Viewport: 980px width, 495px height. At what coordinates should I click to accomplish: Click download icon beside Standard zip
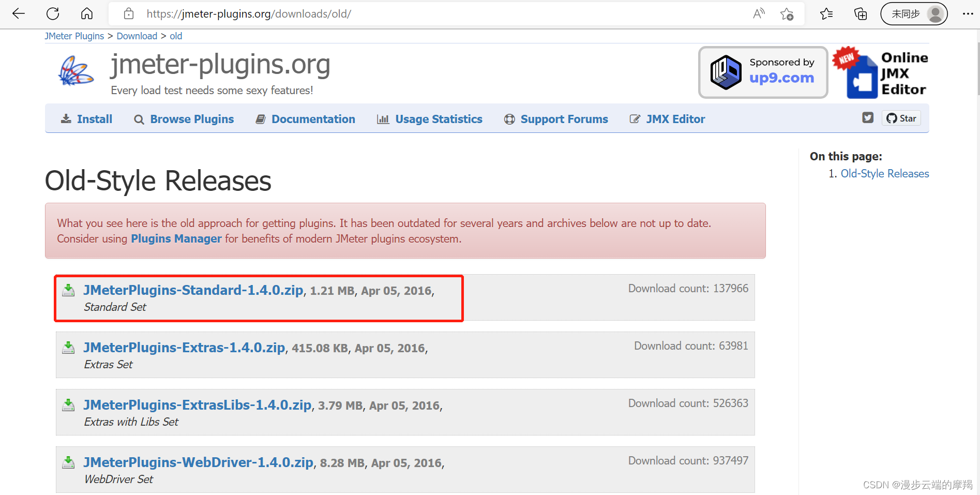[x=68, y=290]
